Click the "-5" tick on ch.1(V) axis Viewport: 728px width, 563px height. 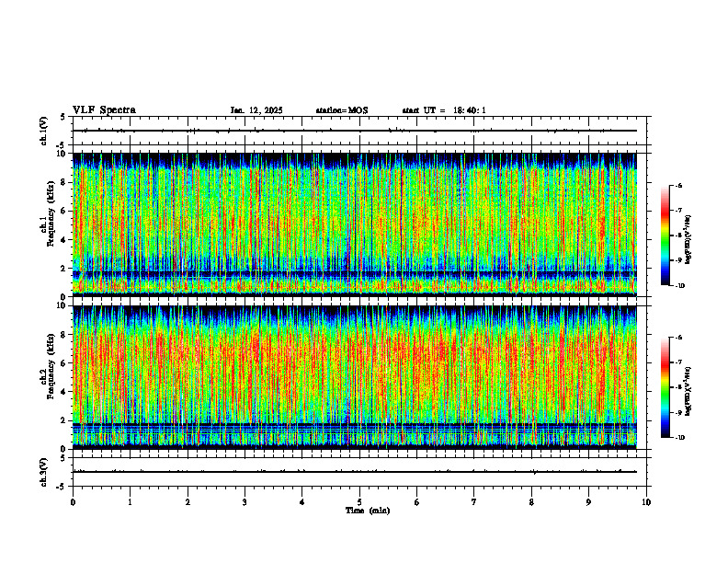pos(63,145)
